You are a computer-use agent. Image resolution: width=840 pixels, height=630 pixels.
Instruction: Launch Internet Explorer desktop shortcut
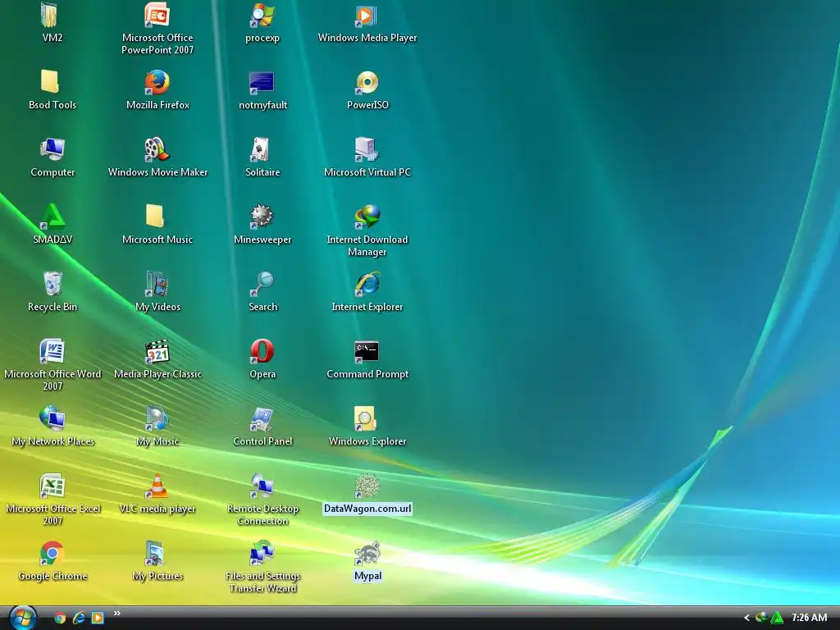tap(367, 284)
